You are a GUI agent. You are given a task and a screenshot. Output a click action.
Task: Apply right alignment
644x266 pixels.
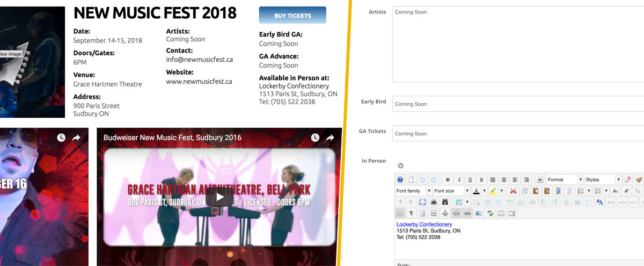[x=526, y=179]
